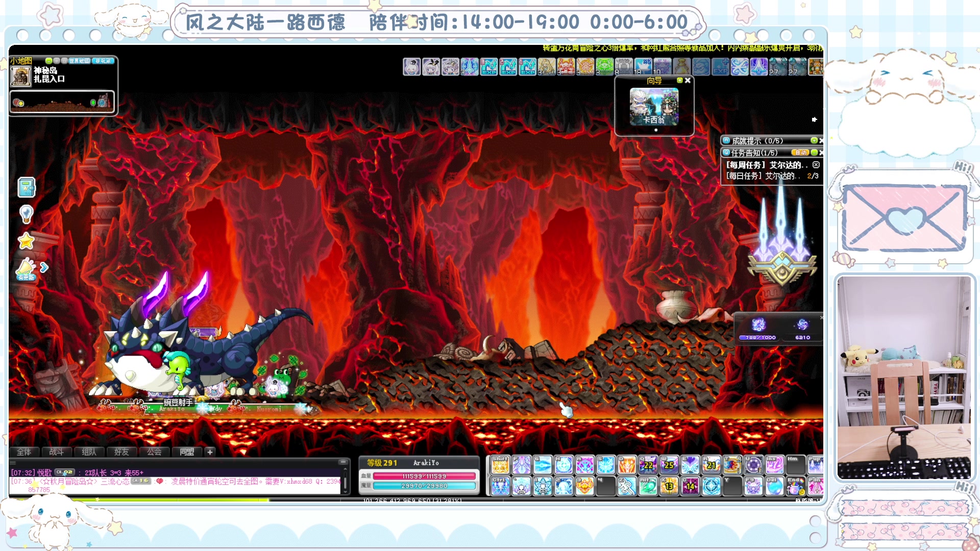
Task: Click the lightbulb hint icon
Action: coord(26,214)
